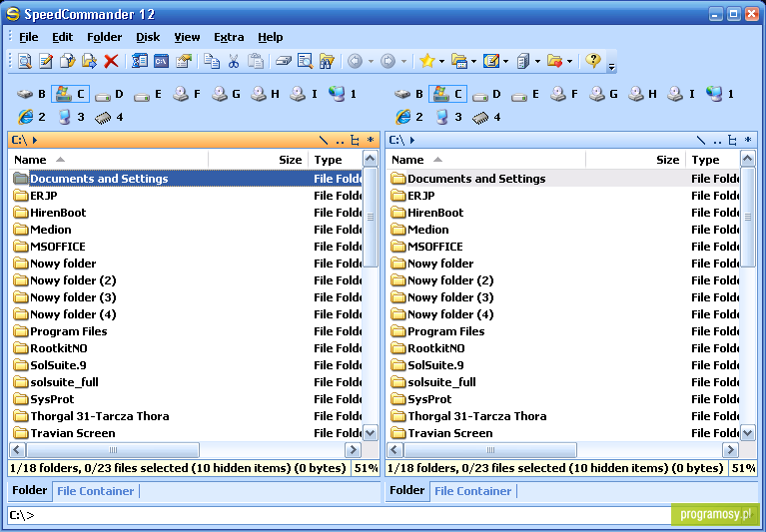Image resolution: width=766 pixels, height=532 pixels.
Task: Click the drive toolbar icon
Action: click(x=284, y=61)
